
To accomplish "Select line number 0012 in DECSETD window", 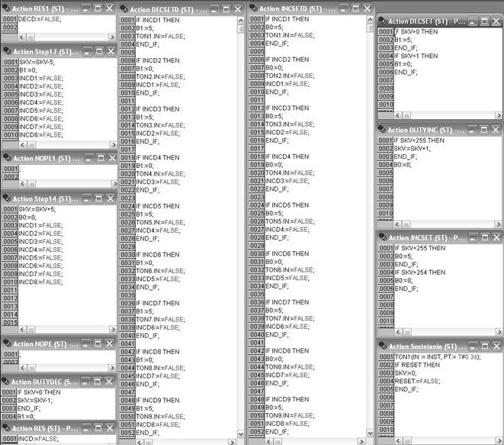I will 127,108.
